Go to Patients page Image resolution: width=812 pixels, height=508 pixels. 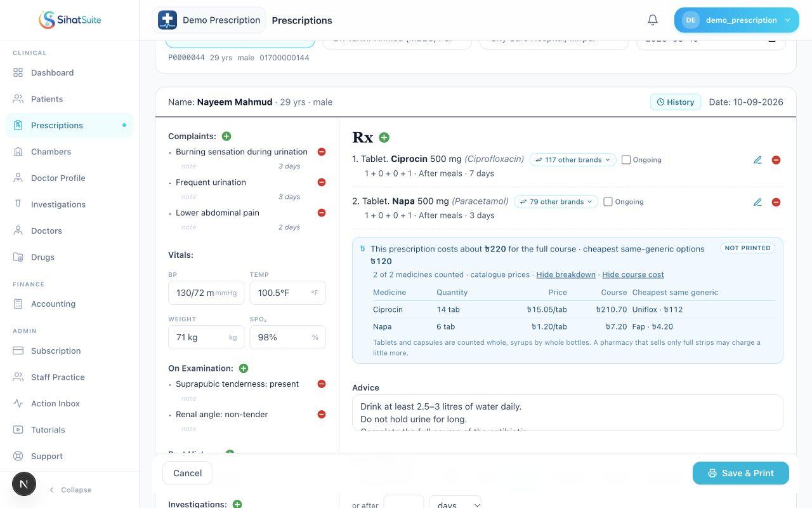70,99
